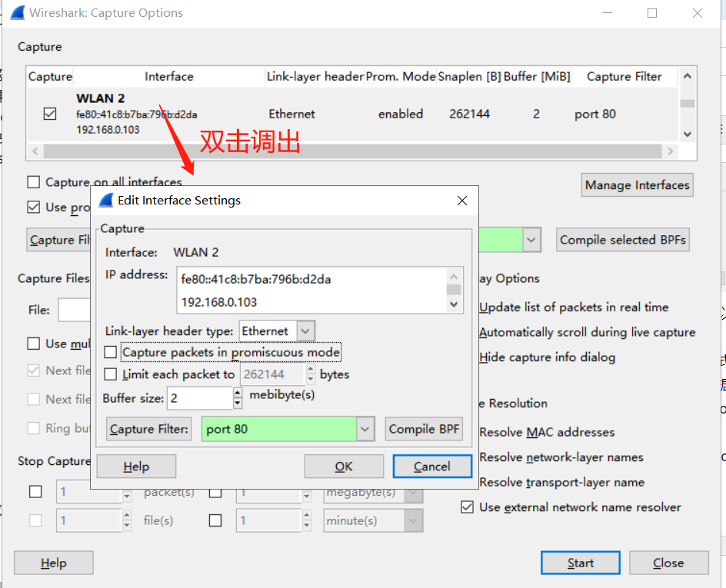Enable stop capture after megabyte(s) checkbox
Image resolution: width=726 pixels, height=588 pixels.
tap(215, 493)
